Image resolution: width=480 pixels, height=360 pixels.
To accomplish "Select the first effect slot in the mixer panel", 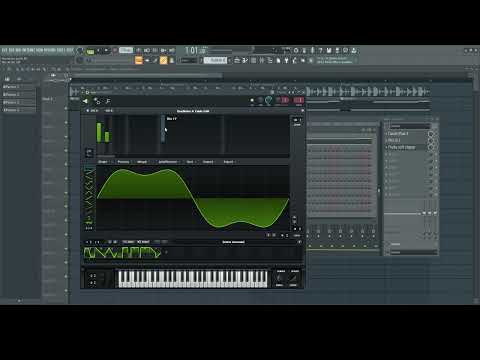I will click(407, 134).
